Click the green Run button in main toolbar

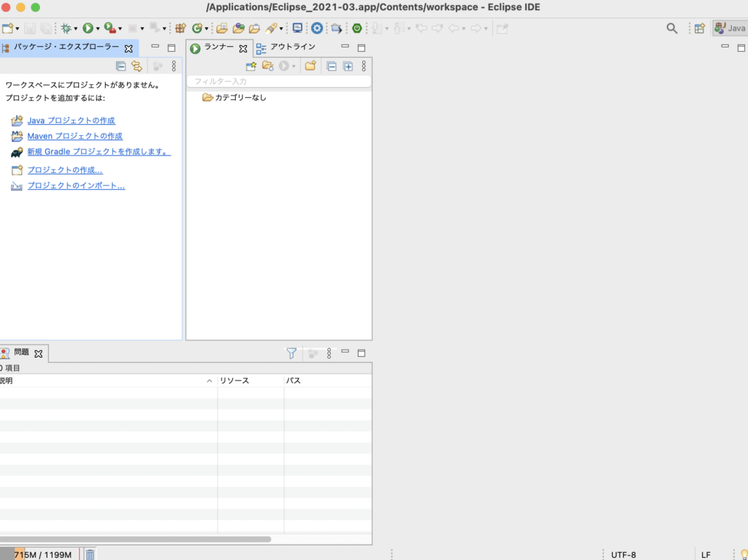point(88,28)
